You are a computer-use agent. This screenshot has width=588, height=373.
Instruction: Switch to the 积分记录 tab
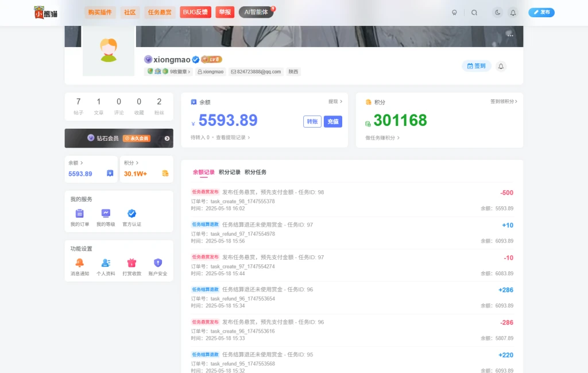229,172
